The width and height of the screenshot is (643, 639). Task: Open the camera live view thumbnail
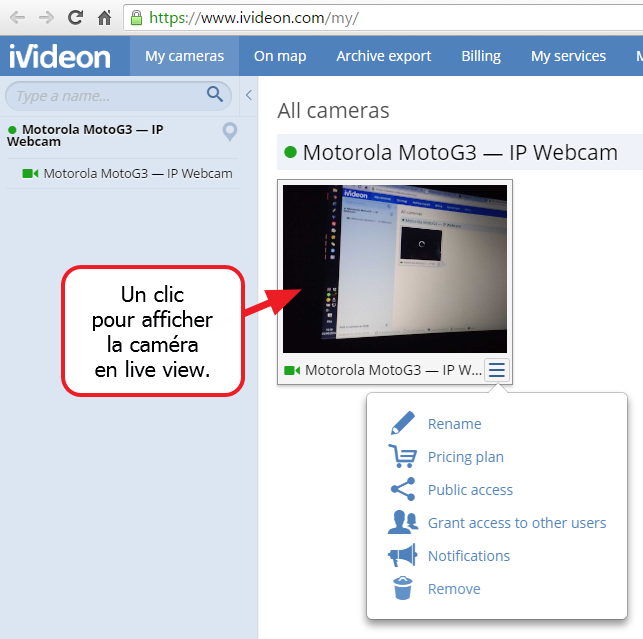(x=394, y=269)
